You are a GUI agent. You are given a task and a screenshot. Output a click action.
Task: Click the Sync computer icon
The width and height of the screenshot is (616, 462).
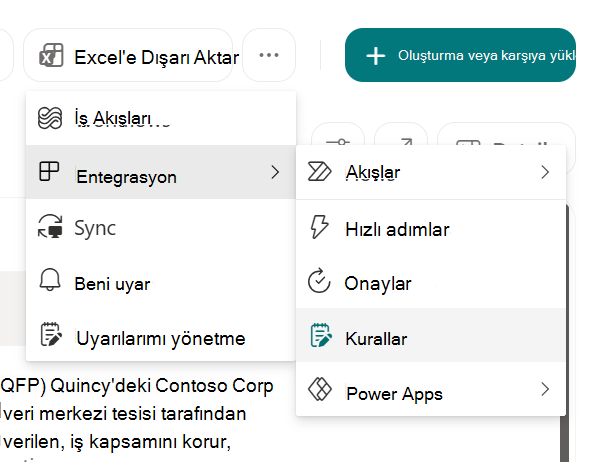(x=50, y=226)
